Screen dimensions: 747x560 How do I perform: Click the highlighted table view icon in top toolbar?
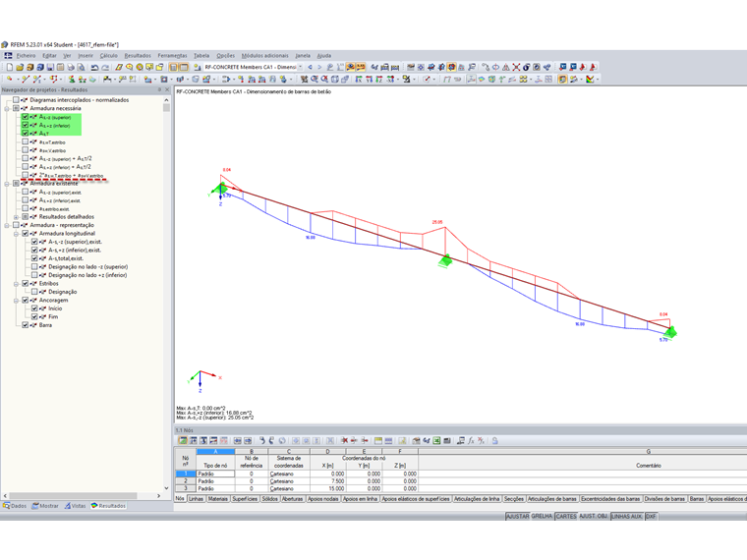pos(184,67)
